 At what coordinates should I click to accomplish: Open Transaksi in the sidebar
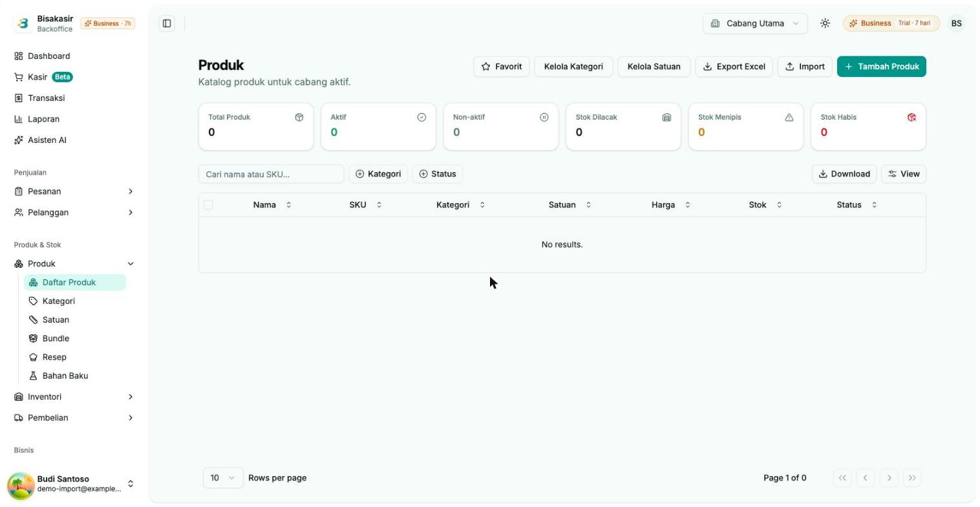tap(74, 98)
